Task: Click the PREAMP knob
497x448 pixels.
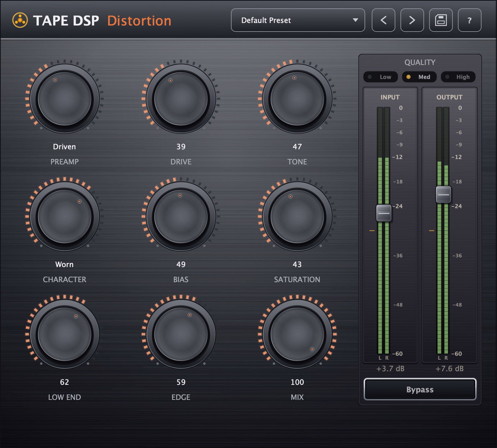Action: coord(65,98)
